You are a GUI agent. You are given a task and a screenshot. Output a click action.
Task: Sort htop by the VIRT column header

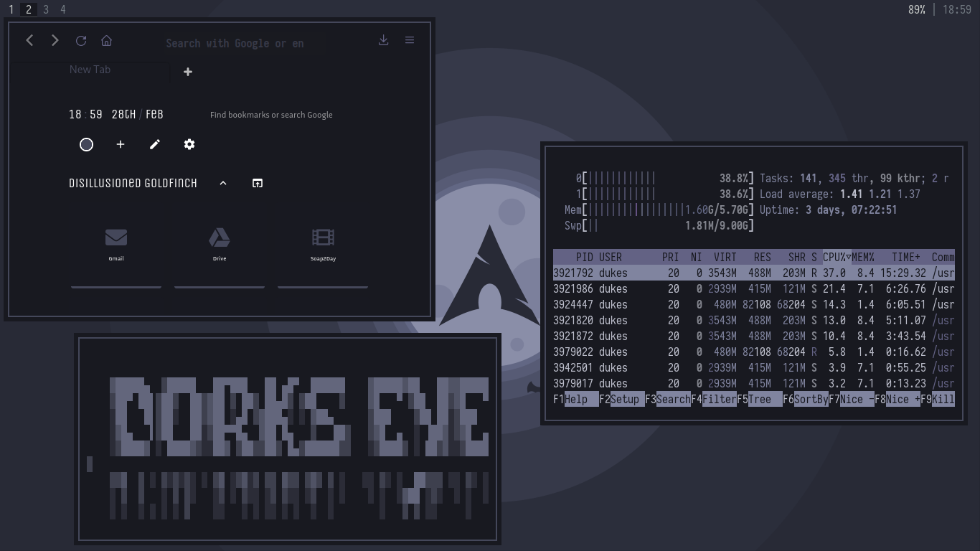pos(725,257)
